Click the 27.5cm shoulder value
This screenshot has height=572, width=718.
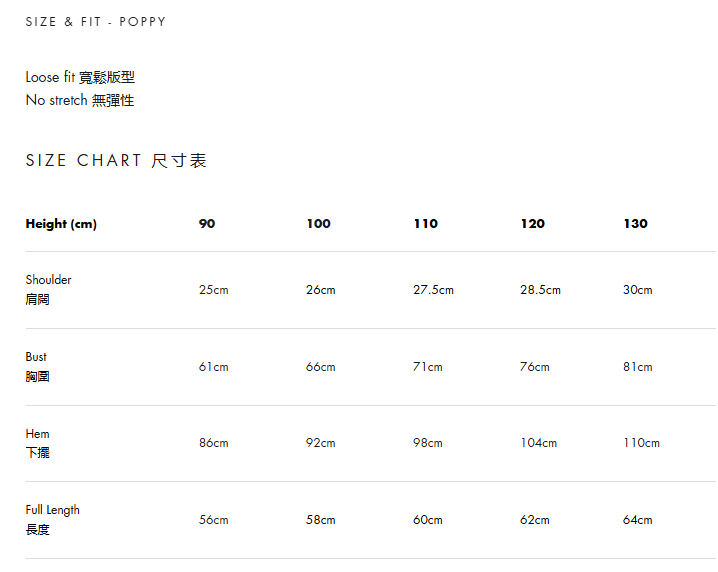point(433,290)
